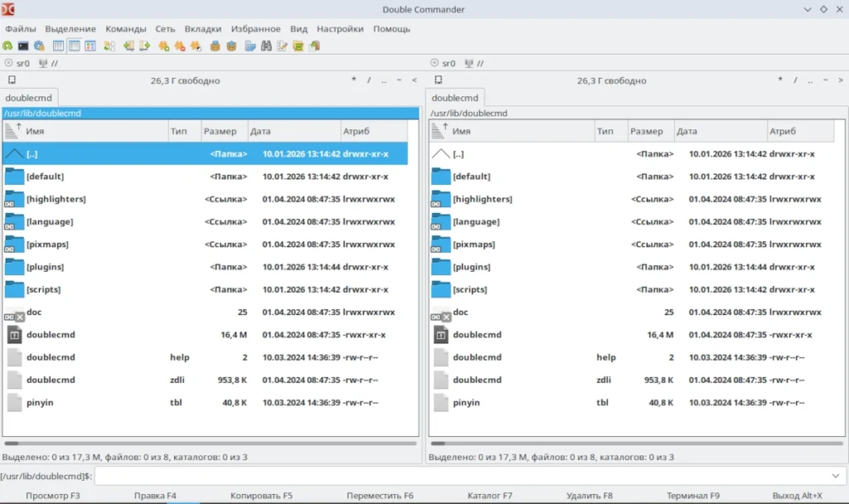Click the left panel < button

click(415, 80)
